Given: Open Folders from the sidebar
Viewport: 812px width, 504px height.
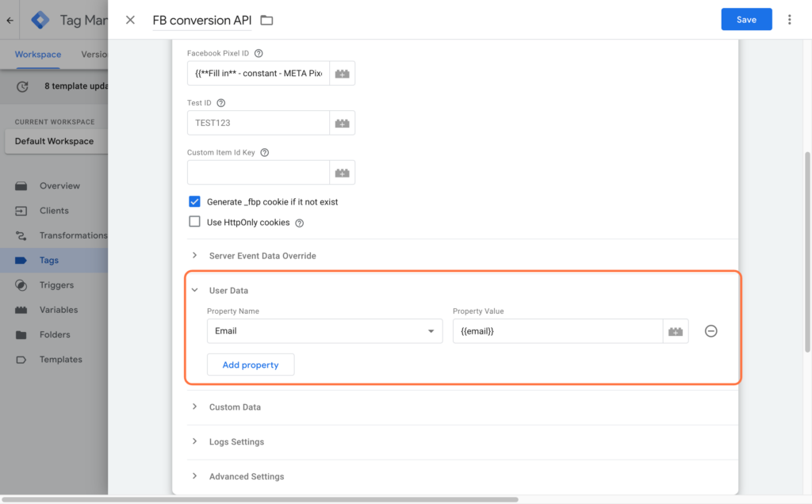Looking at the screenshot, I should tap(54, 334).
